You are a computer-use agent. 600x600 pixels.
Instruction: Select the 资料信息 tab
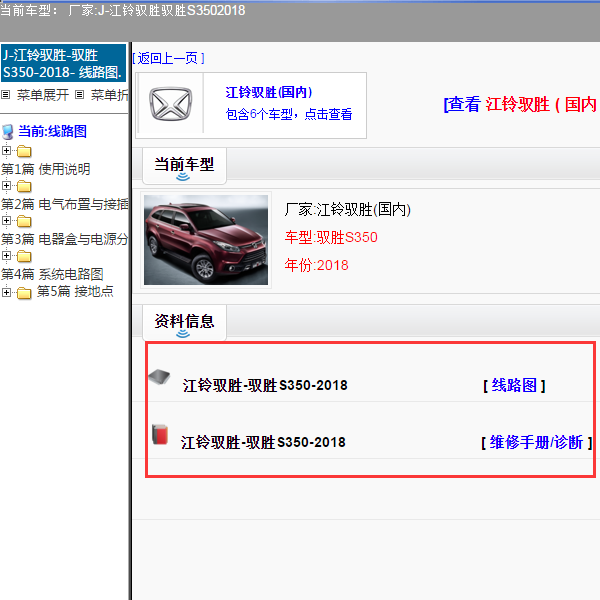[x=183, y=321]
